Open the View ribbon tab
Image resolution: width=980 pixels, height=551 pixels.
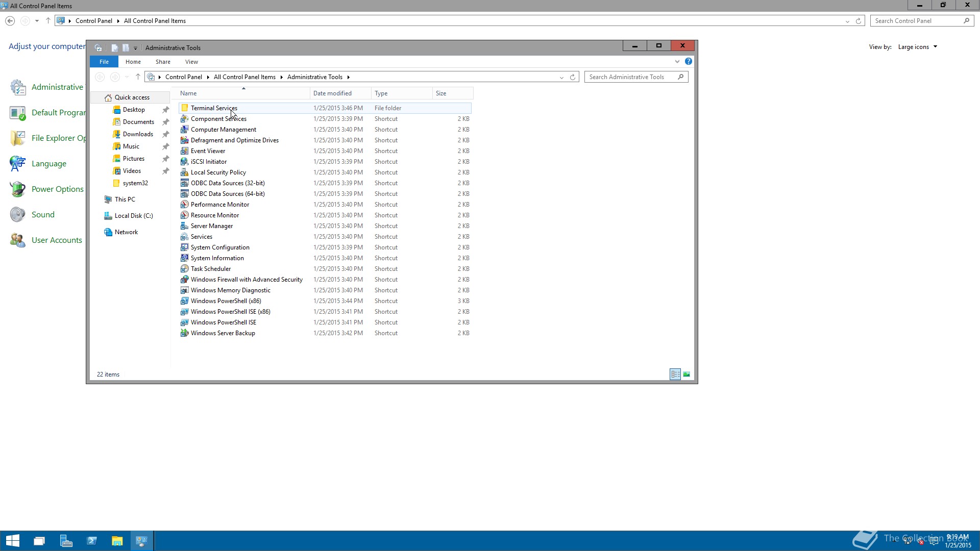click(x=192, y=62)
